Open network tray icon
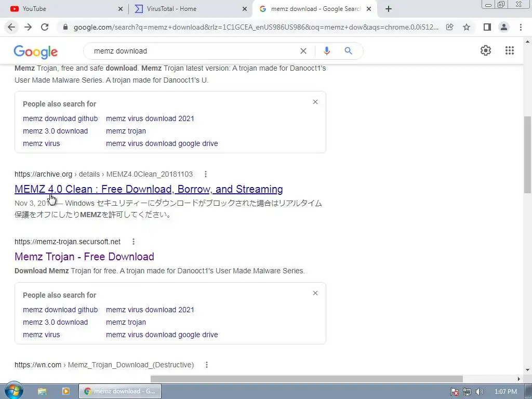 (467, 392)
